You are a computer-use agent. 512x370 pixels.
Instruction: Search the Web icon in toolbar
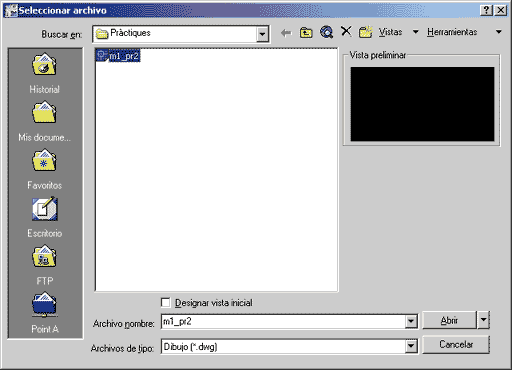coord(326,32)
